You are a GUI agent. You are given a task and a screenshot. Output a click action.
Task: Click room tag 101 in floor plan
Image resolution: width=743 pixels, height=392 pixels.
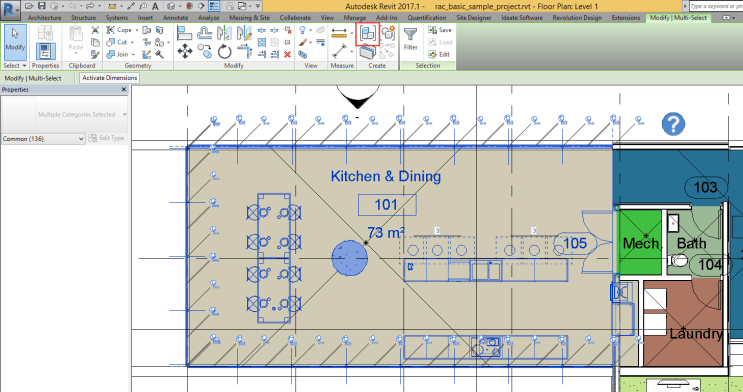tap(387, 205)
